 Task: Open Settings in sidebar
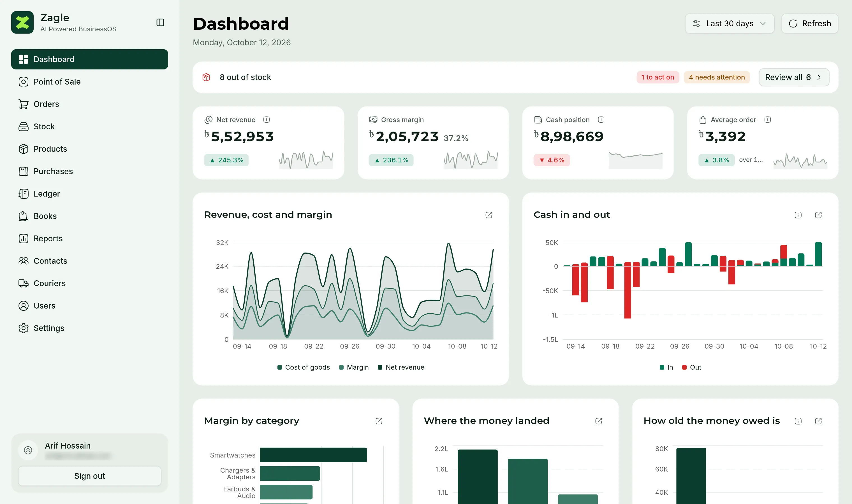pos(89,328)
